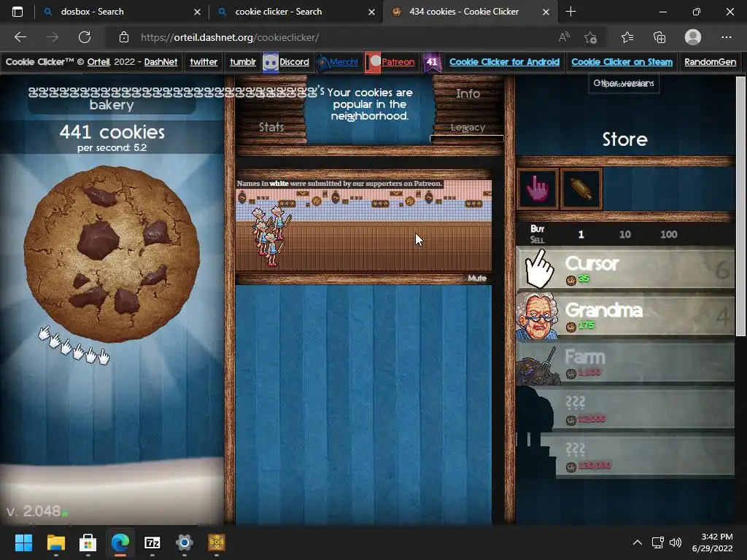
Task: Open the Favorites list
Action: [x=627, y=37]
